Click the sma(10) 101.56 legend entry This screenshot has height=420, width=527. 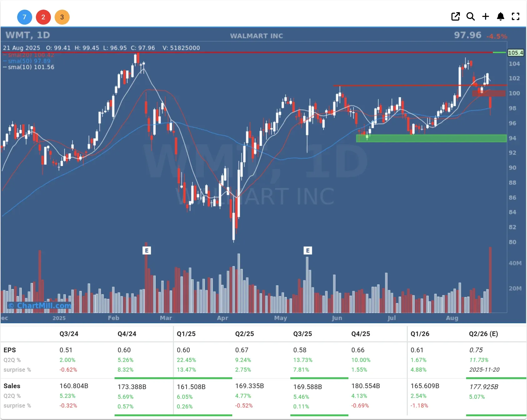29,67
